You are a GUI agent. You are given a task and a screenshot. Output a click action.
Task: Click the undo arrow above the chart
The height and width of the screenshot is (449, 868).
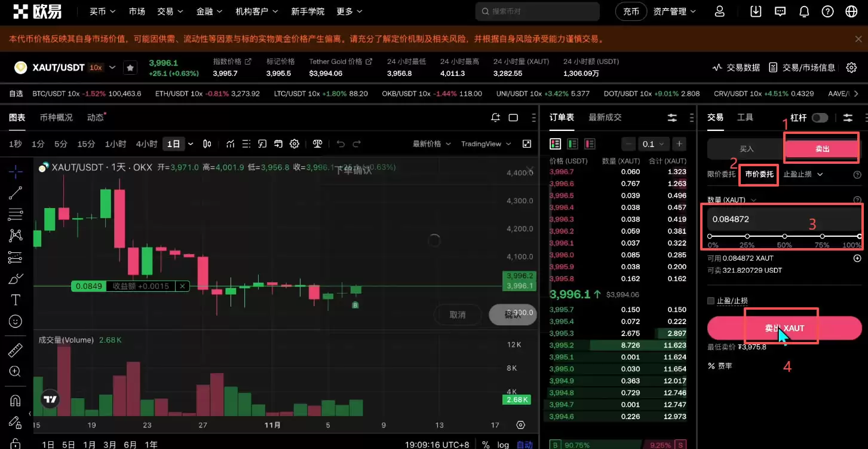point(340,143)
